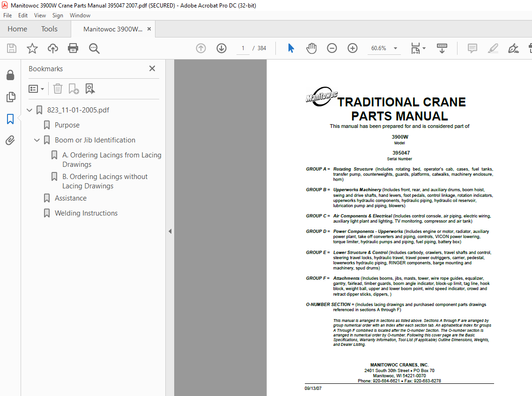Enable scrolling mode keyboard icon
532x396 pixels.
tap(442, 48)
